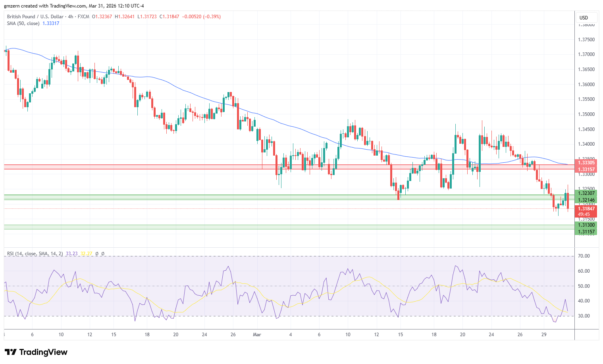
Task: Click the low price L1.31723
Action: 147,17
